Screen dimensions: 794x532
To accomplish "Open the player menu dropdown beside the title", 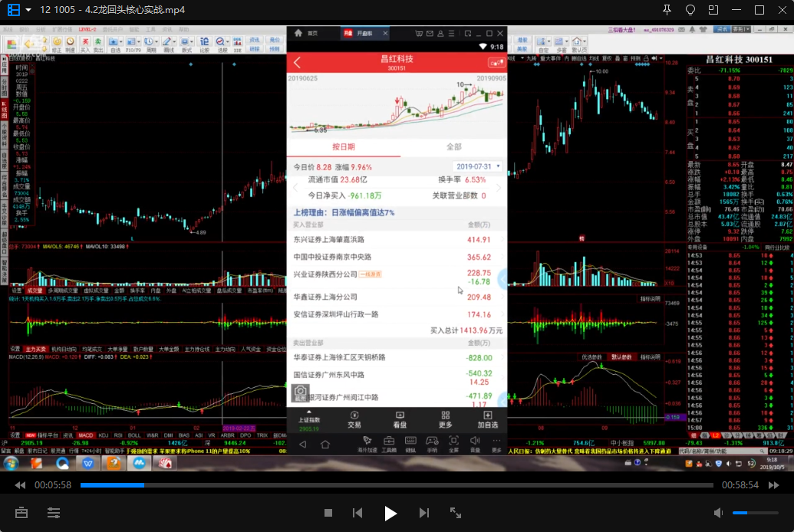I will tap(28, 10).
